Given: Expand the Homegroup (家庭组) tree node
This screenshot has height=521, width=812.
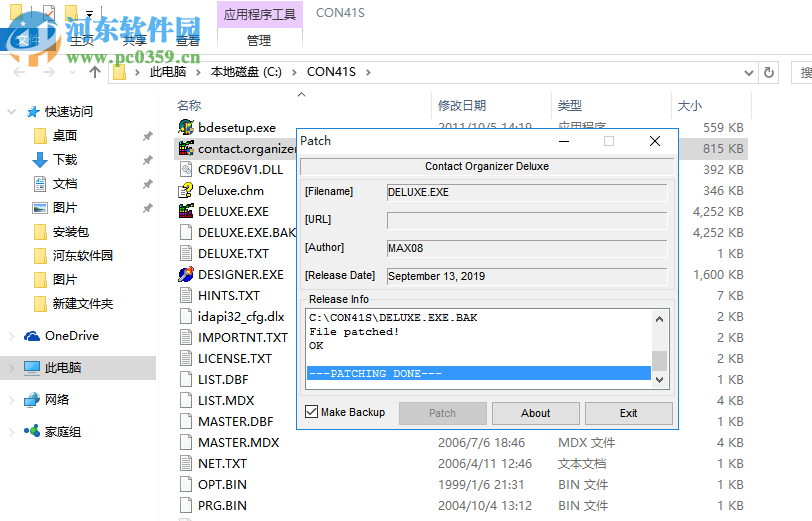Looking at the screenshot, I should (11, 432).
